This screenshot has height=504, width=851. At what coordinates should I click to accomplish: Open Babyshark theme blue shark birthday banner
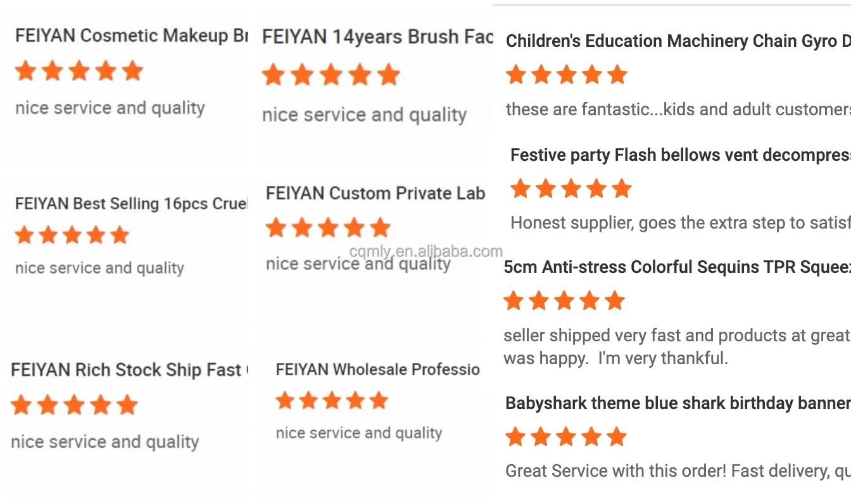(678, 403)
